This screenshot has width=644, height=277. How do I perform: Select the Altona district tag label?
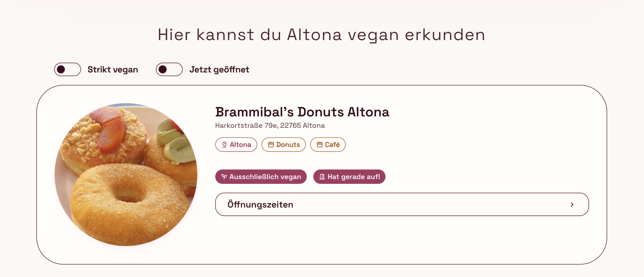(241, 145)
